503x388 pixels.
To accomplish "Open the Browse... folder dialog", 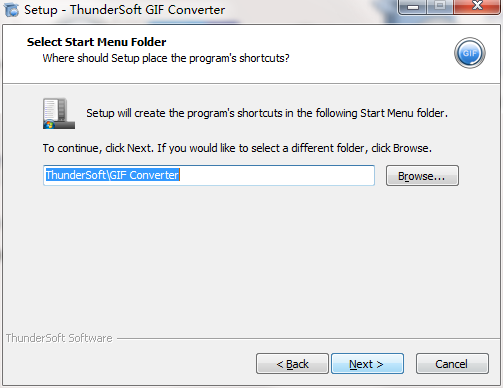I will pyautogui.click(x=422, y=176).
